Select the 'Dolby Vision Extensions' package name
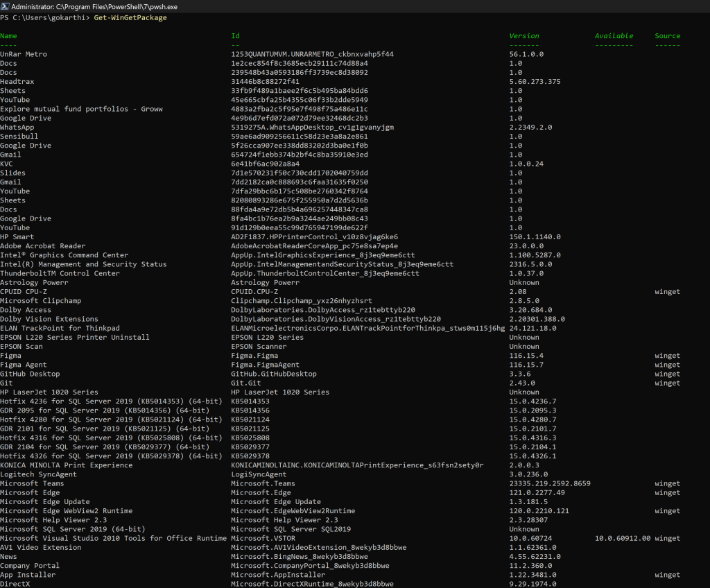Screen dimensions: 710x588 [x=49, y=319]
